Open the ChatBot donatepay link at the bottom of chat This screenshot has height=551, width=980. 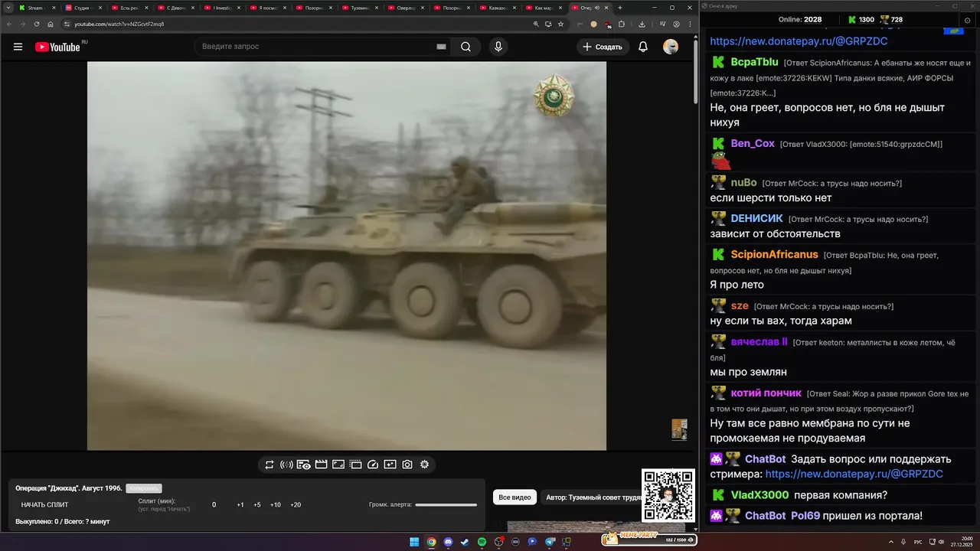(854, 474)
